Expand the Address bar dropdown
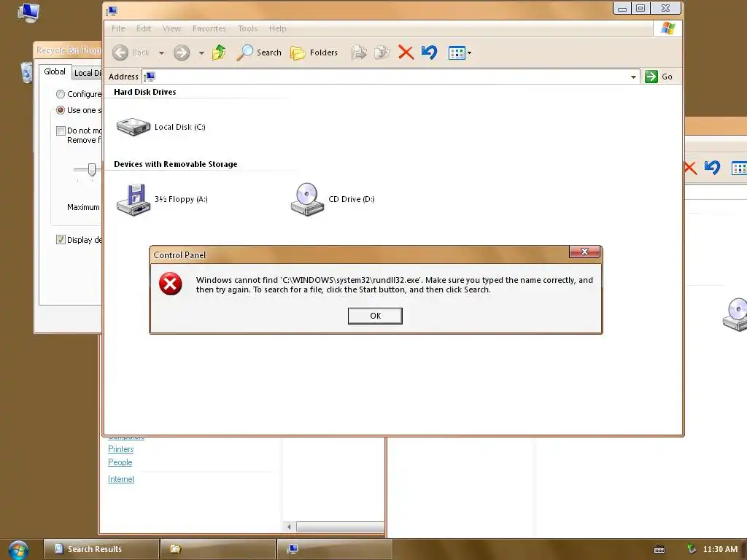 pos(633,77)
